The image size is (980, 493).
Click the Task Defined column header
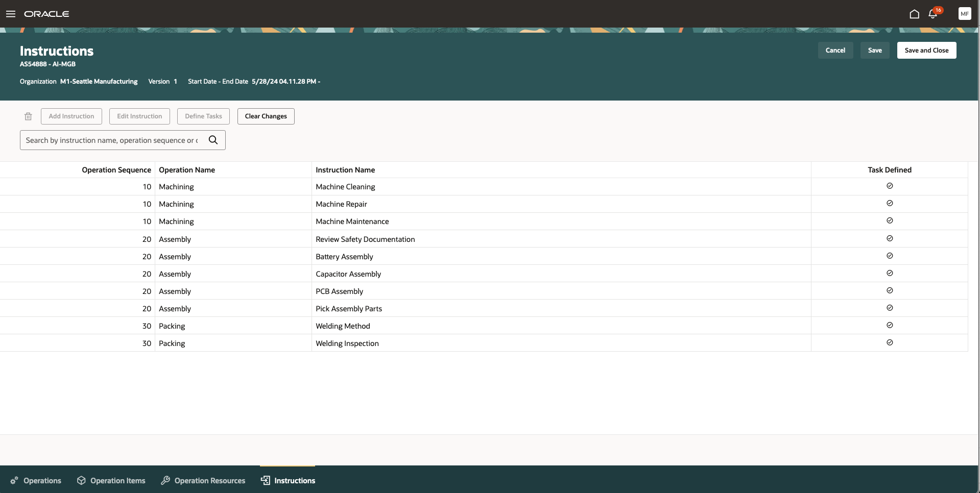[890, 170]
